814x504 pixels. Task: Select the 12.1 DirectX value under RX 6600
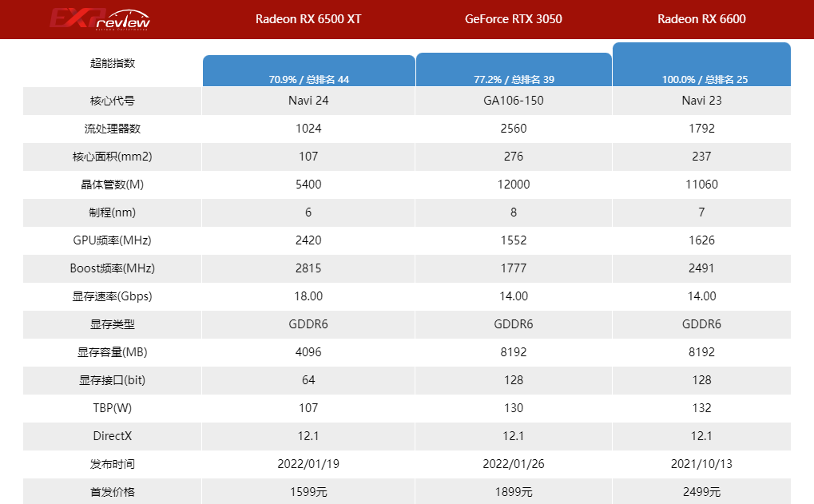point(701,437)
